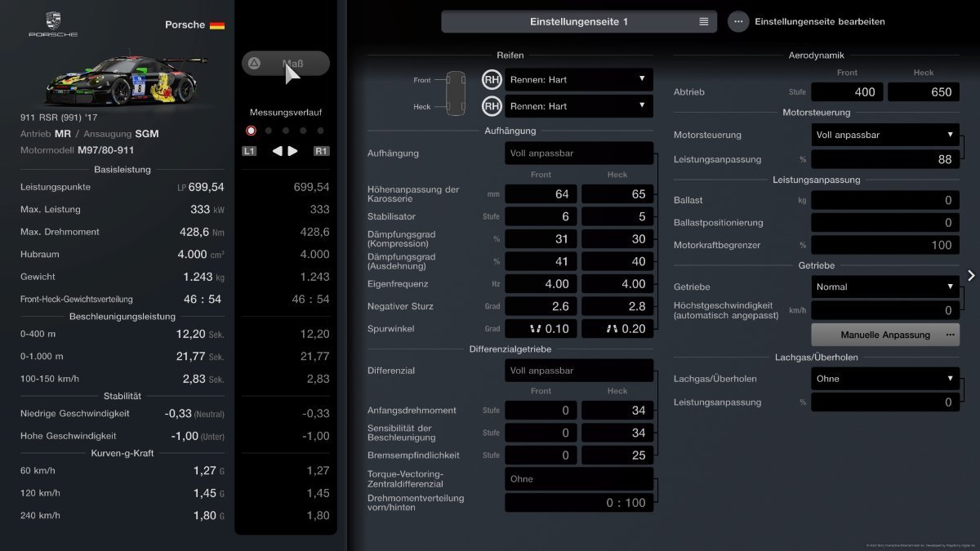Viewport: 980px width, 551px height.
Task: Click Aufhängung field Voll anpassbar
Action: pos(579,153)
